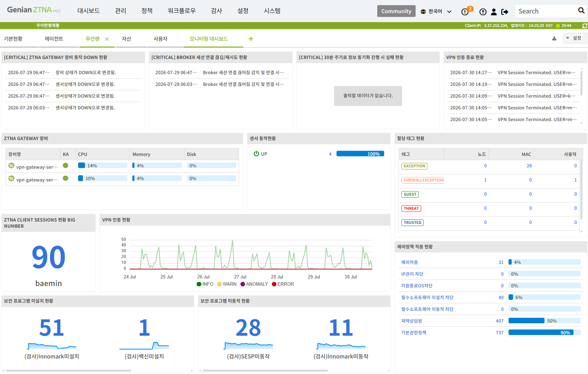Click MAC count 28 in EXCEPTION row

(529, 166)
